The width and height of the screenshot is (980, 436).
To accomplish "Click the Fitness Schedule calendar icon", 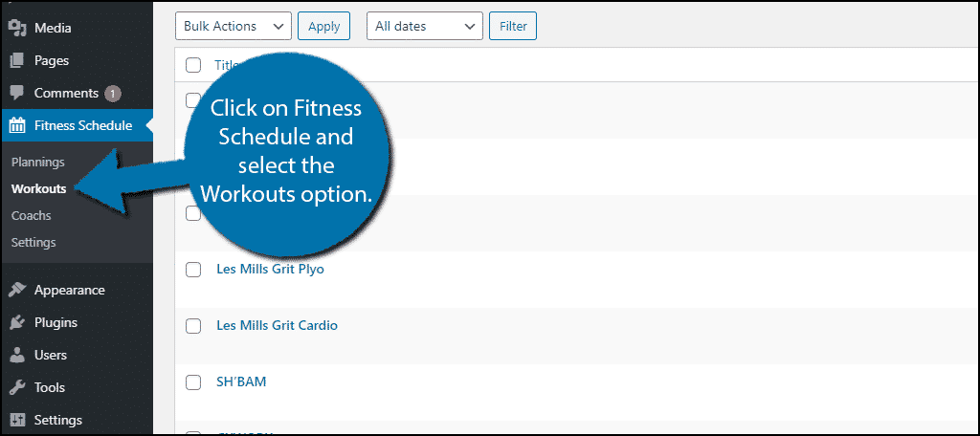I will click(x=17, y=125).
